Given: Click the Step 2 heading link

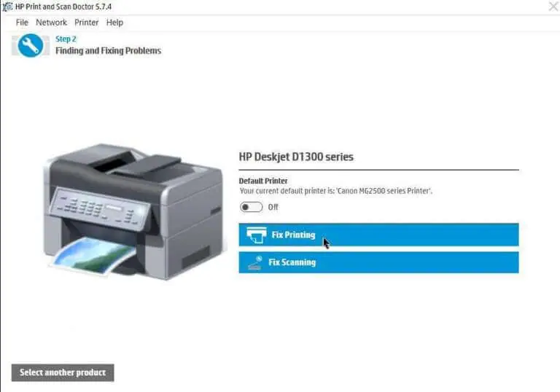Looking at the screenshot, I should click(x=66, y=39).
